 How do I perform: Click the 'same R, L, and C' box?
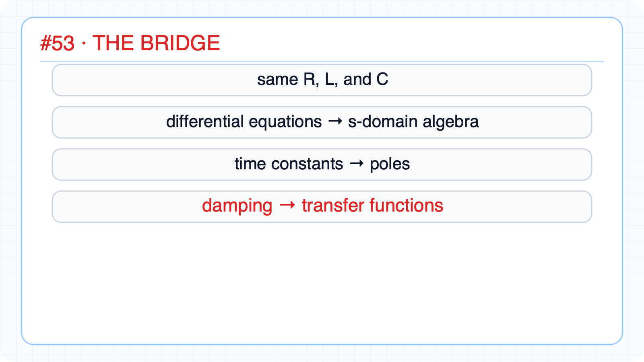point(322,80)
